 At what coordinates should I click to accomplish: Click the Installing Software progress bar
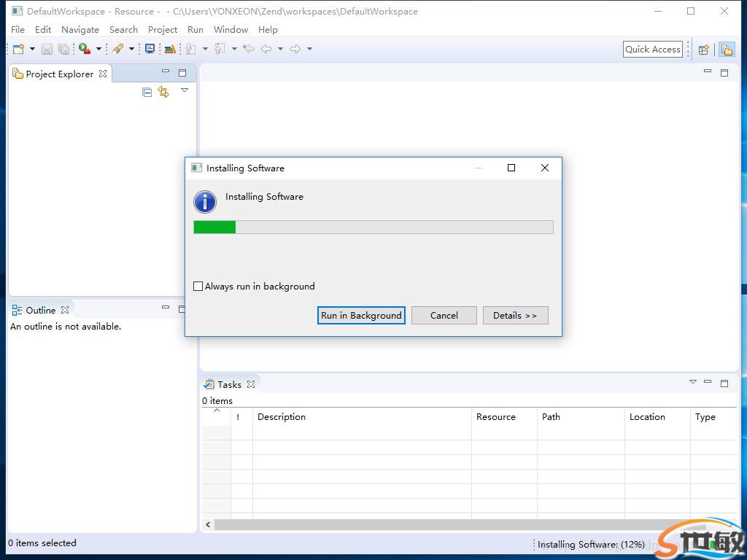[x=373, y=227]
